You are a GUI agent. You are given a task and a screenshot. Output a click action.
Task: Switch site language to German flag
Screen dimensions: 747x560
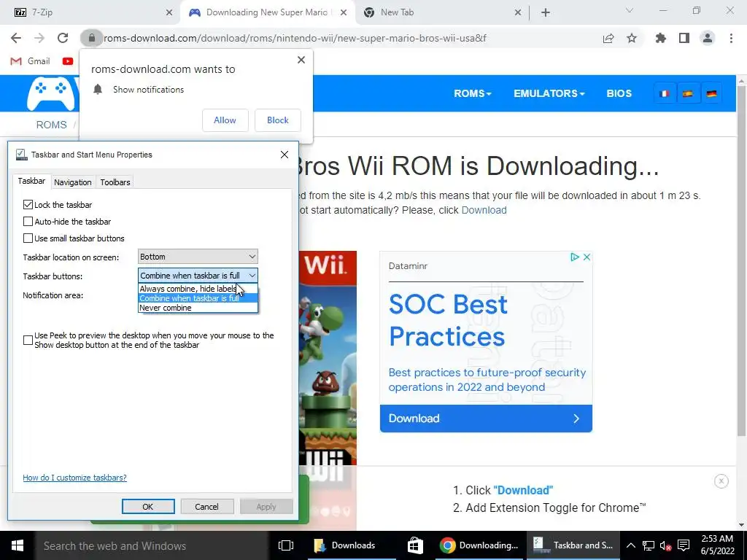pos(711,93)
